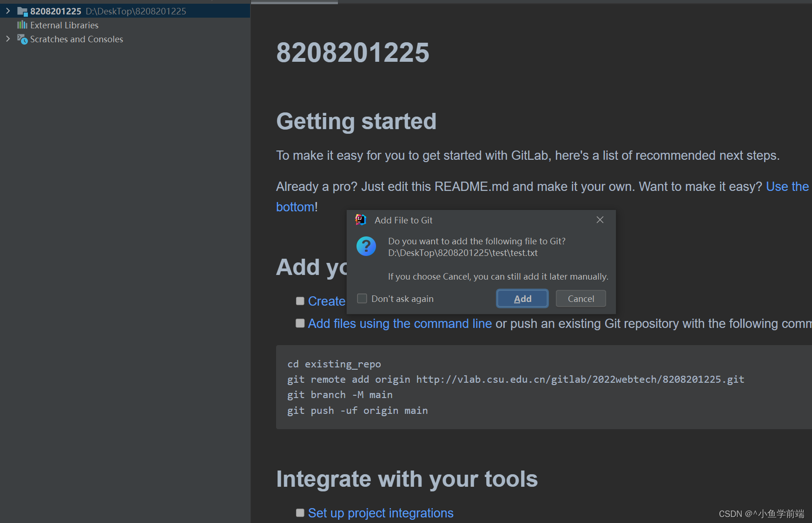Close the Add File to Git dialog
The width and height of the screenshot is (812, 523).
click(x=600, y=220)
